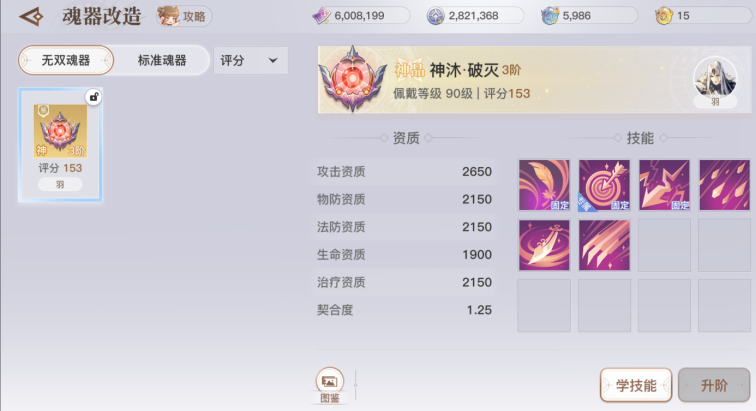Click the 学技能 button
The height and width of the screenshot is (411, 756).
636,385
